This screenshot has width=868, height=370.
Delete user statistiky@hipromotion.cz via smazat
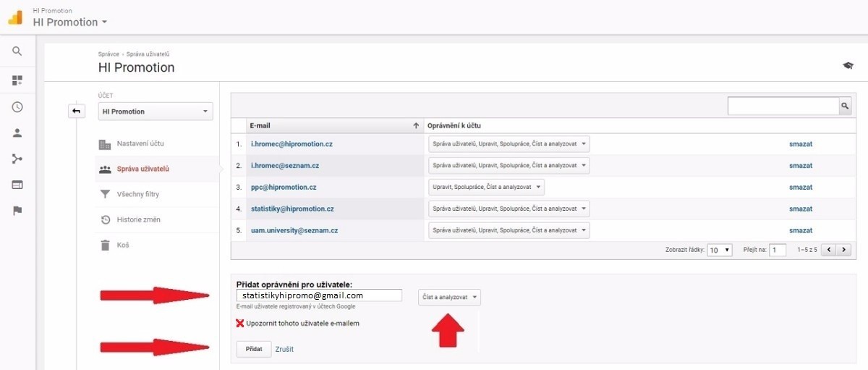pyautogui.click(x=801, y=209)
